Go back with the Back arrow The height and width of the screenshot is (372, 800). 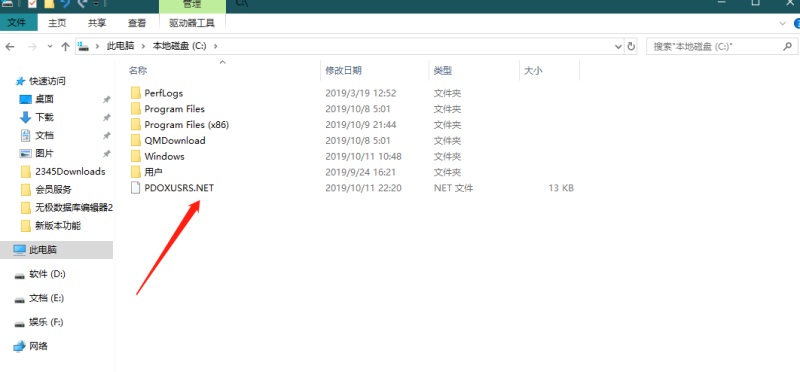tap(10, 46)
